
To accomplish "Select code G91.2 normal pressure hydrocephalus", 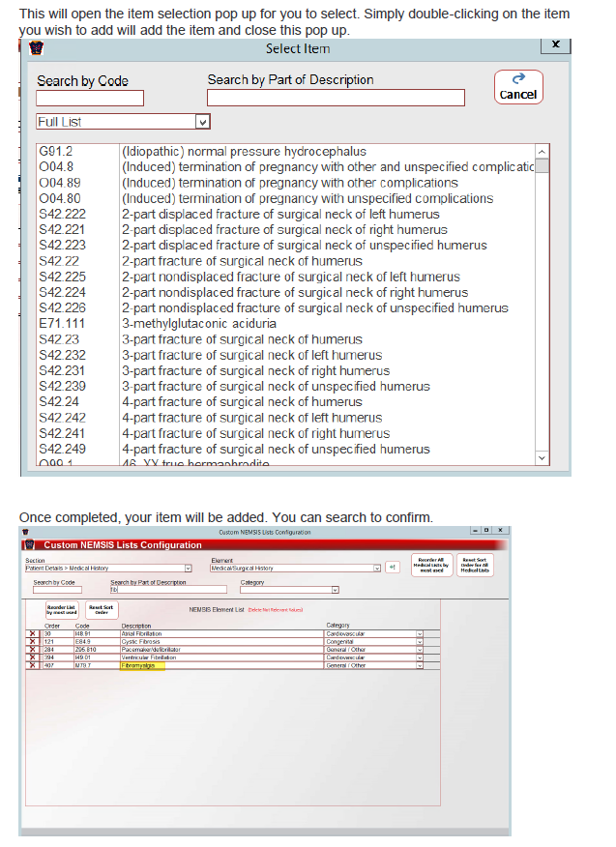I will [x=285, y=151].
